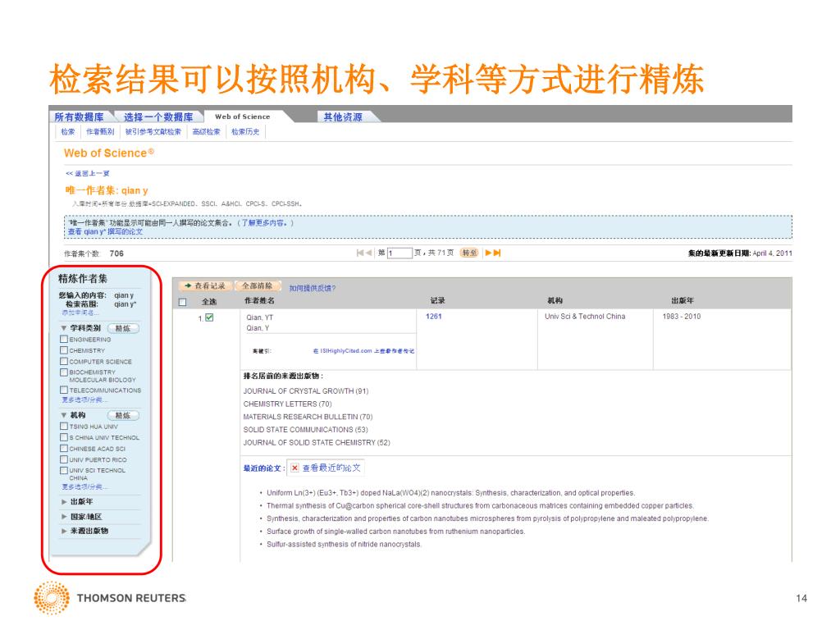Collapse the 学科类别 section
This screenshot has width=840, height=630.
coord(64,328)
